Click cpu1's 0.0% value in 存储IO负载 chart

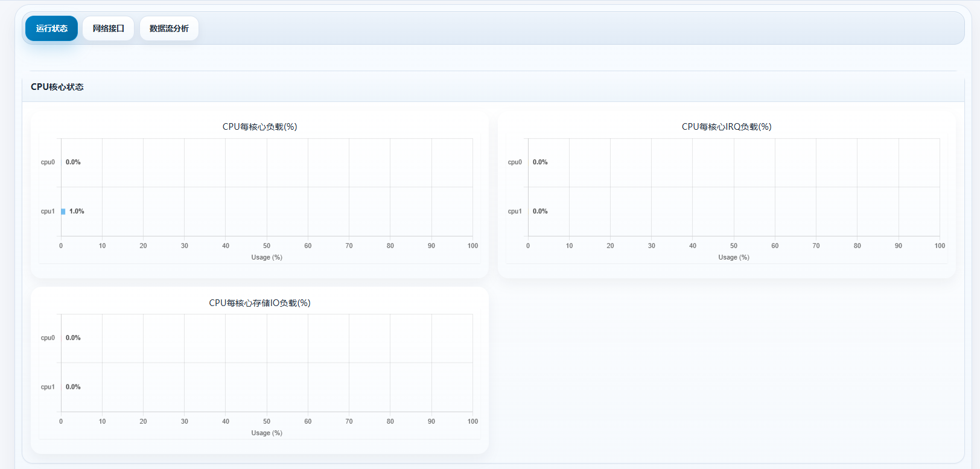[73, 387]
